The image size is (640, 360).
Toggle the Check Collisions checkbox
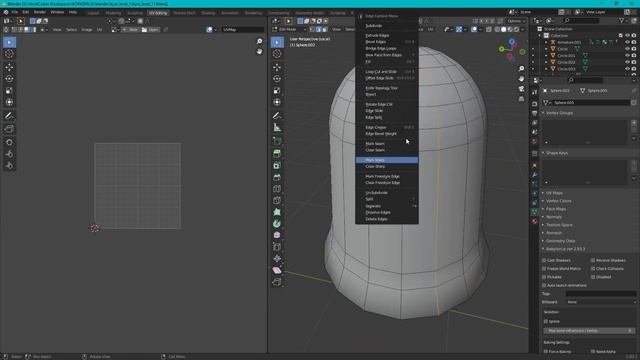[x=593, y=269]
